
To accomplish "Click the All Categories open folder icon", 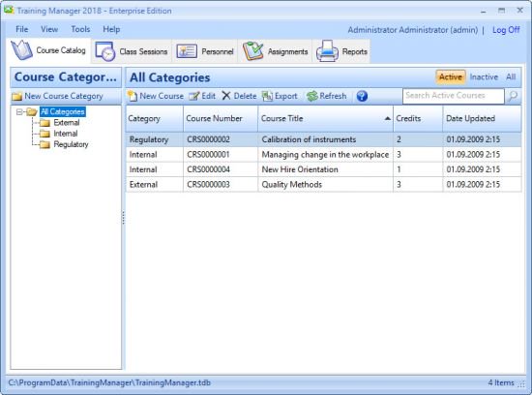I will (x=32, y=111).
